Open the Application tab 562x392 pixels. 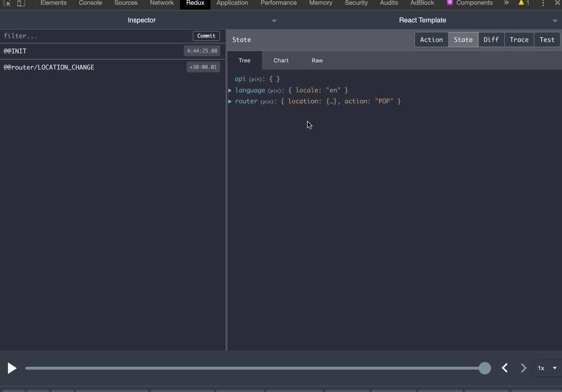click(x=232, y=3)
